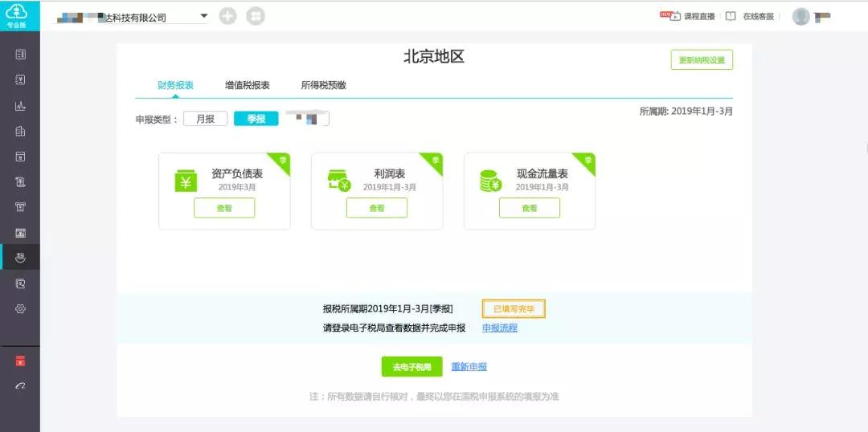The image size is (868, 432).
Task: Click the 重新申报 link
Action: [x=469, y=367]
